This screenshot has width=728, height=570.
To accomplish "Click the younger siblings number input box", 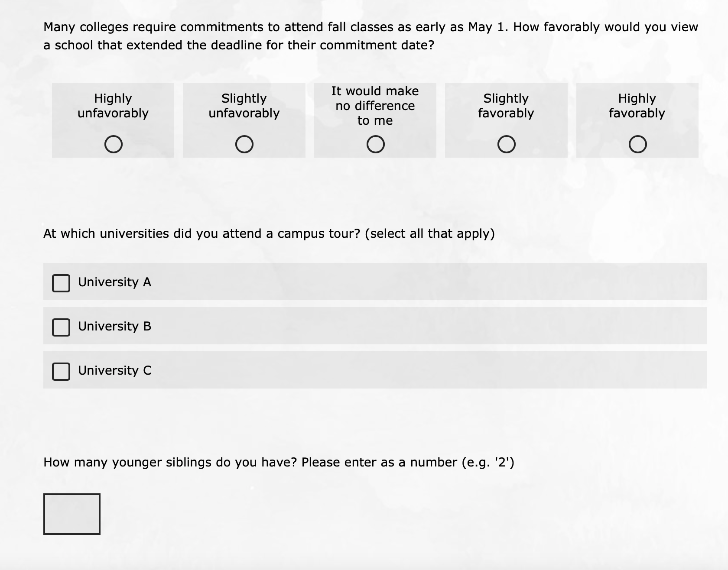I will tap(71, 514).
